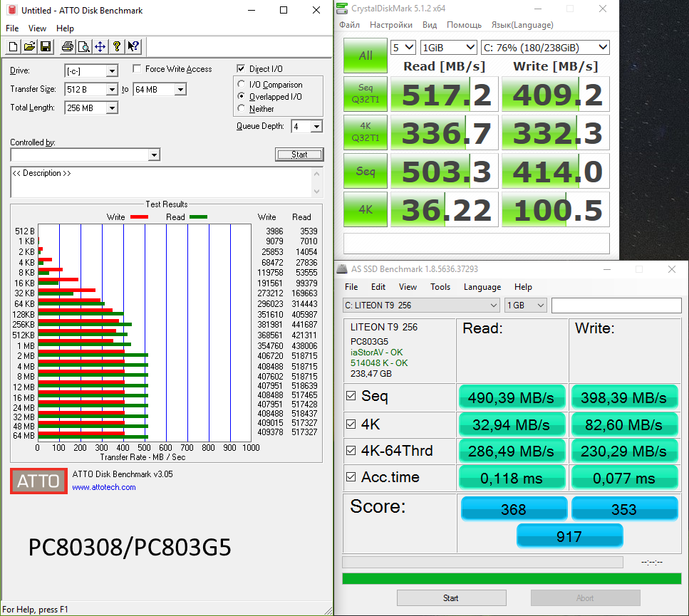Viewport: 689px width, 616px height.
Task: Click the ATTO Disk Benchmark title bar icon
Action: [x=12, y=10]
